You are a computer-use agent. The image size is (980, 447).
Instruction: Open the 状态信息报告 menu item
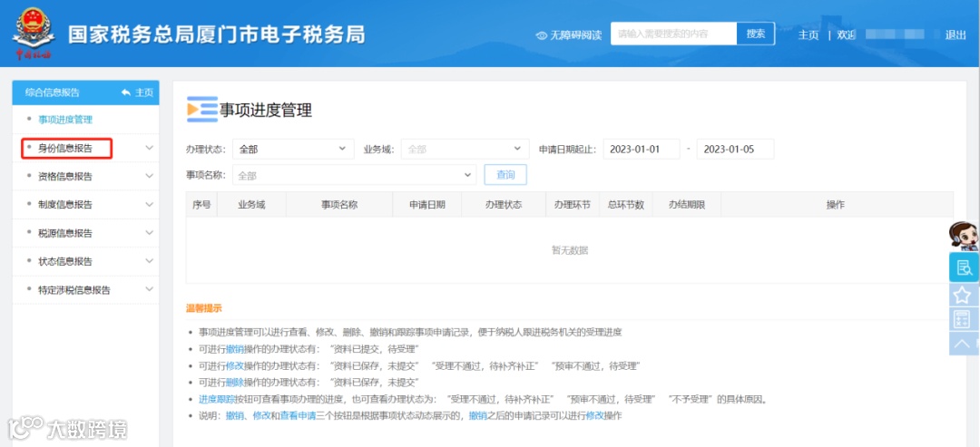click(x=65, y=262)
